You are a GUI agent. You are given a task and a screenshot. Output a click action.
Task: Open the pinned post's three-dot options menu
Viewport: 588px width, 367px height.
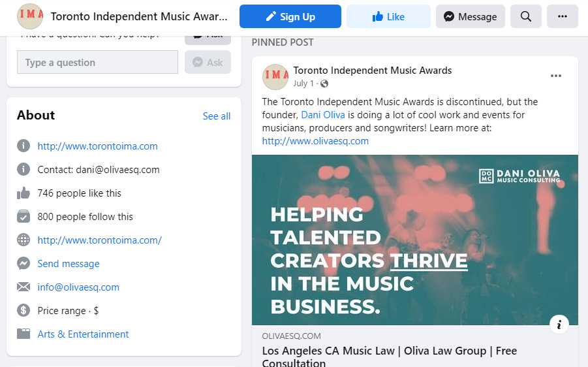click(556, 76)
